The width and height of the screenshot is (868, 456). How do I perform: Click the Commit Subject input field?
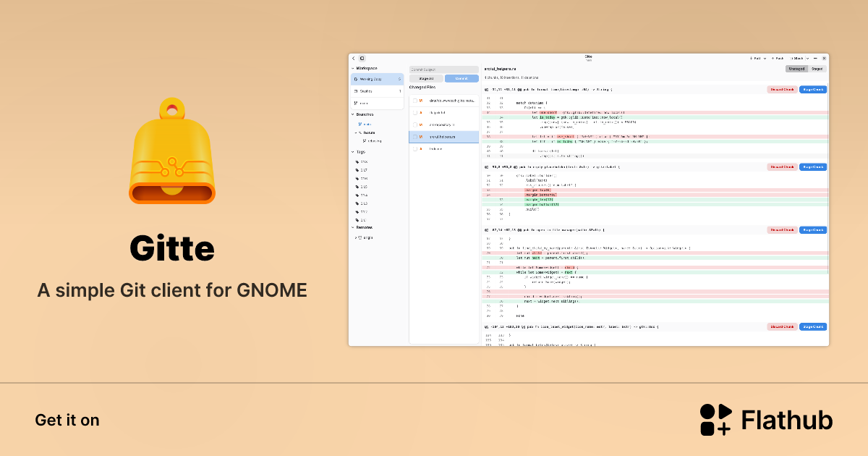coord(444,69)
